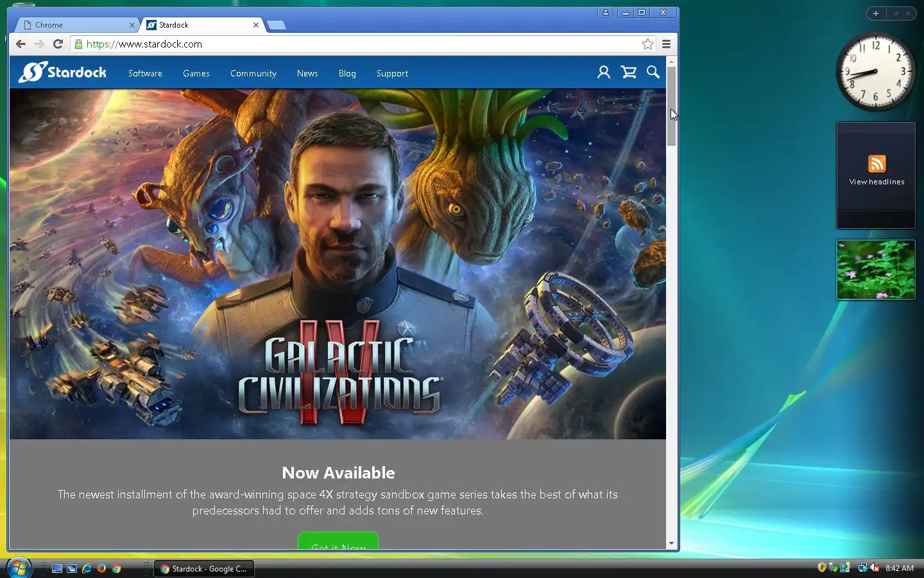
Task: Click the Windows Sidebar tray icon
Action: click(845, 568)
